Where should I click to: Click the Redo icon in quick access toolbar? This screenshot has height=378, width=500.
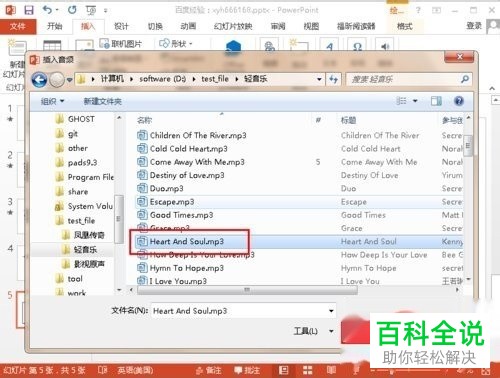pos(72,10)
